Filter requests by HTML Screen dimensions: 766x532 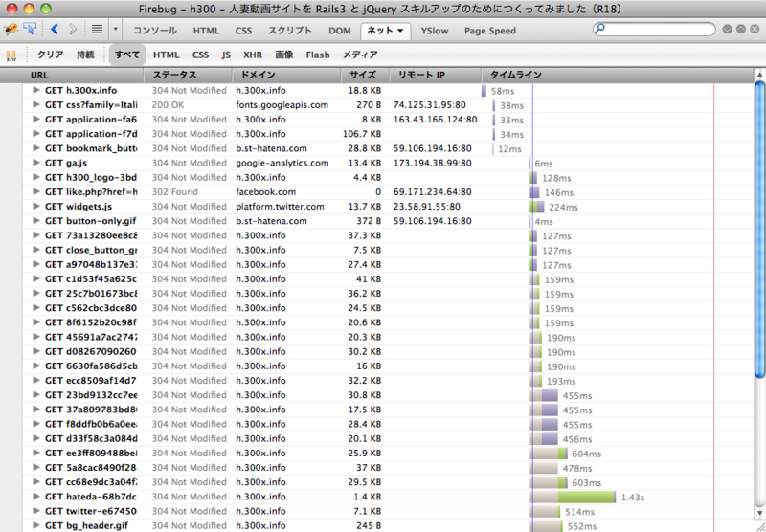166,55
